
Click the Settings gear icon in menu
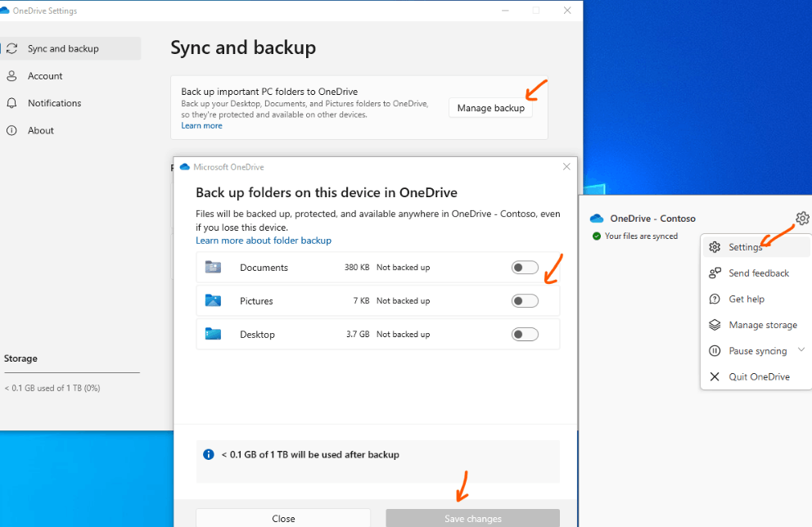pos(715,247)
